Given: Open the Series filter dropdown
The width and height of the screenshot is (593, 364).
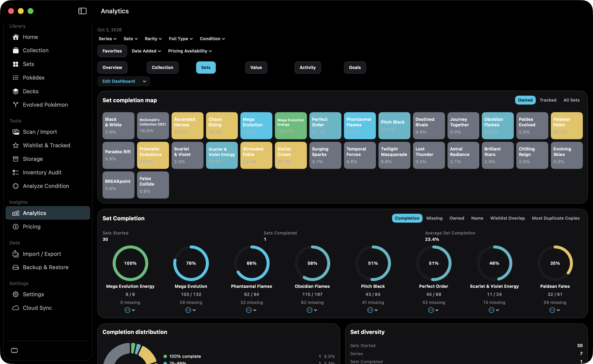Looking at the screenshot, I should [107, 39].
